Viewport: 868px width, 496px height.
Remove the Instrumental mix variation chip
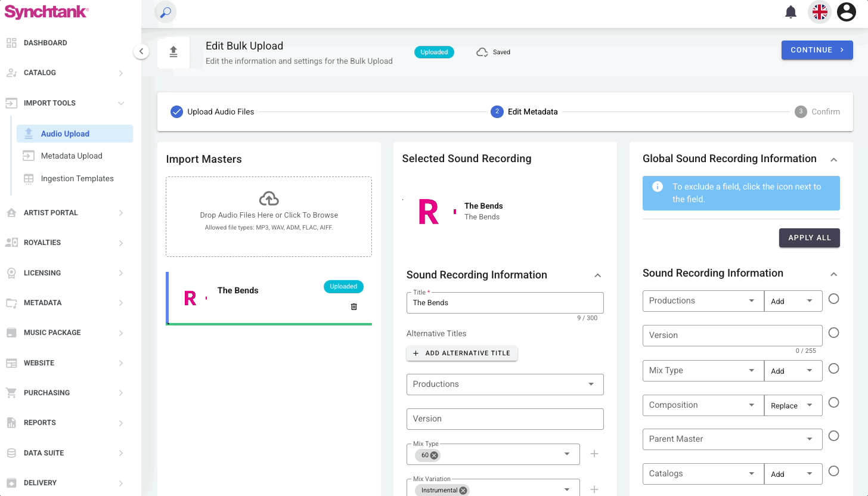(463, 490)
